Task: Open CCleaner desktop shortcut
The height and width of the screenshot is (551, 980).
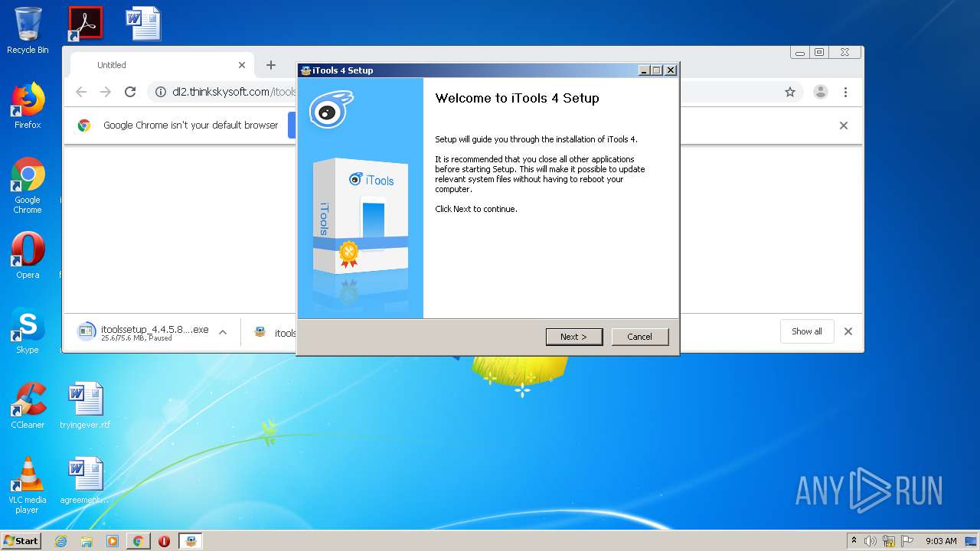Action: point(28,406)
